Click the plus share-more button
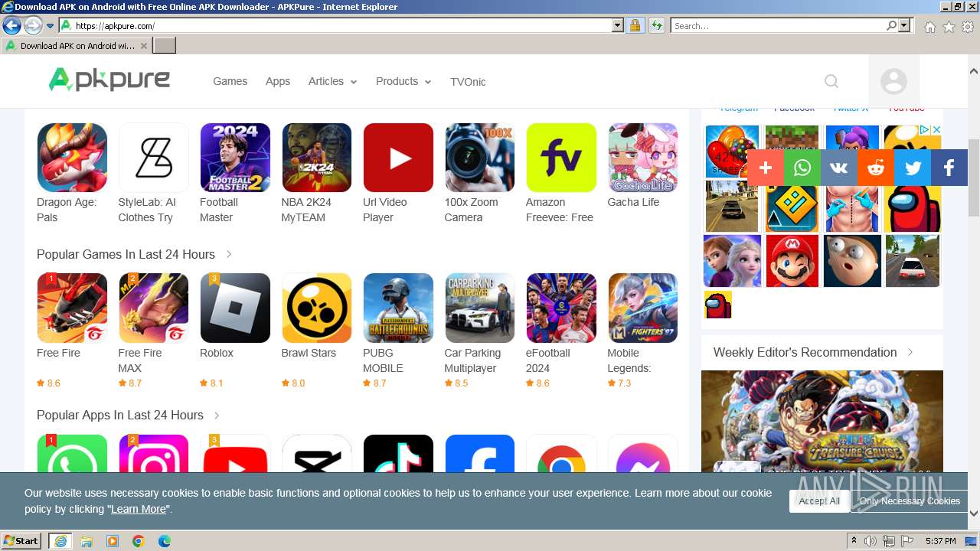The width and height of the screenshot is (980, 551). [766, 168]
